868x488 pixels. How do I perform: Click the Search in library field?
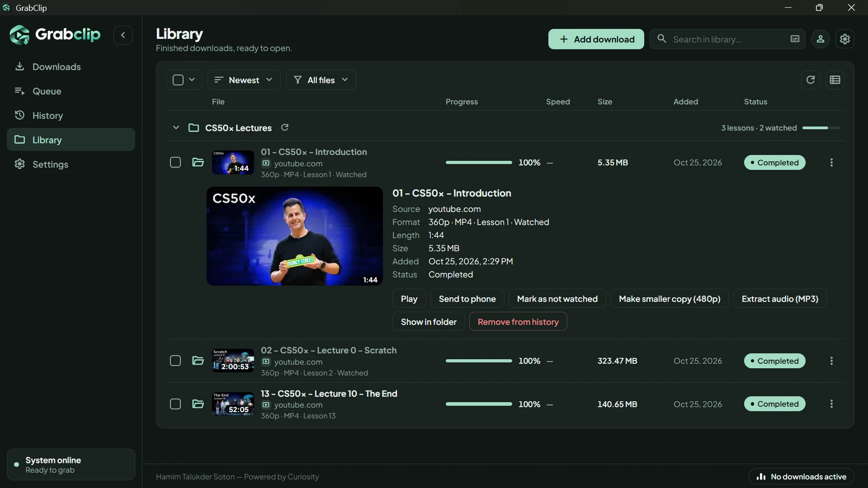pos(727,39)
